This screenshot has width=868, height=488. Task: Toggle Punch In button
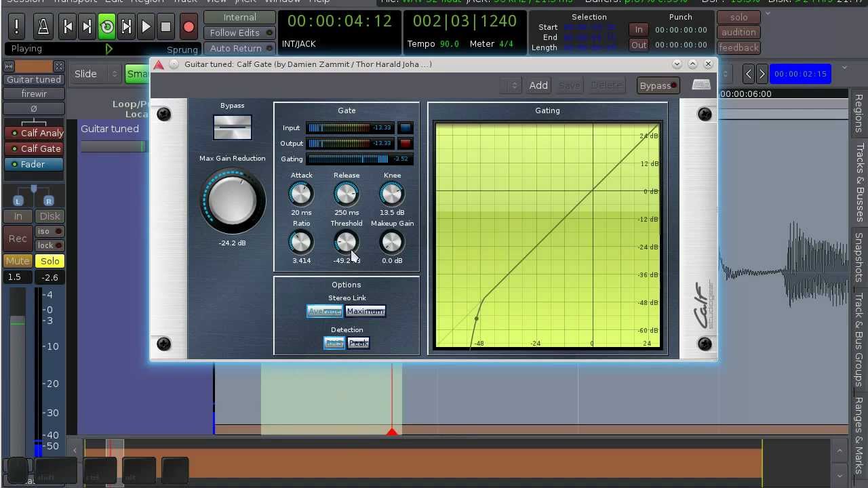point(639,30)
